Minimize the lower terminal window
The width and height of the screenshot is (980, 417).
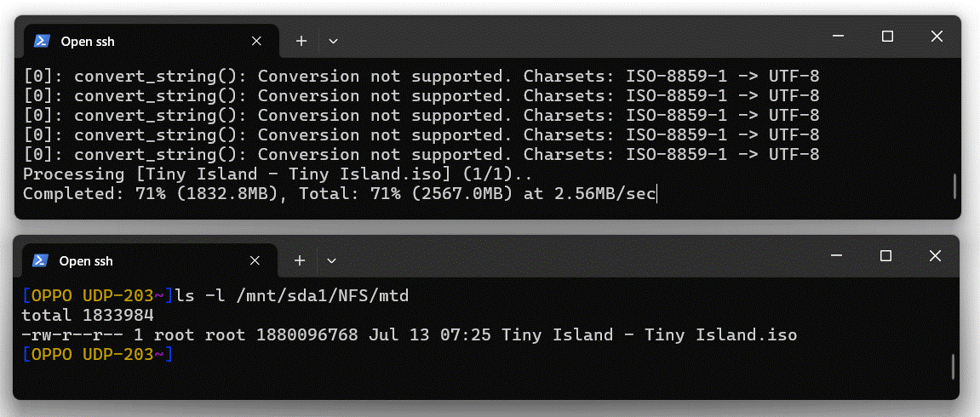pyautogui.click(x=837, y=256)
